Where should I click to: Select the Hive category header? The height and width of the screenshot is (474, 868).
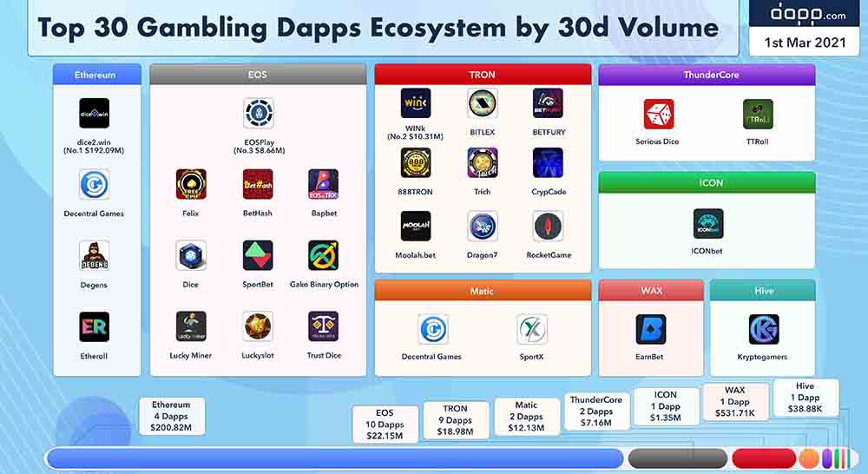(x=763, y=291)
